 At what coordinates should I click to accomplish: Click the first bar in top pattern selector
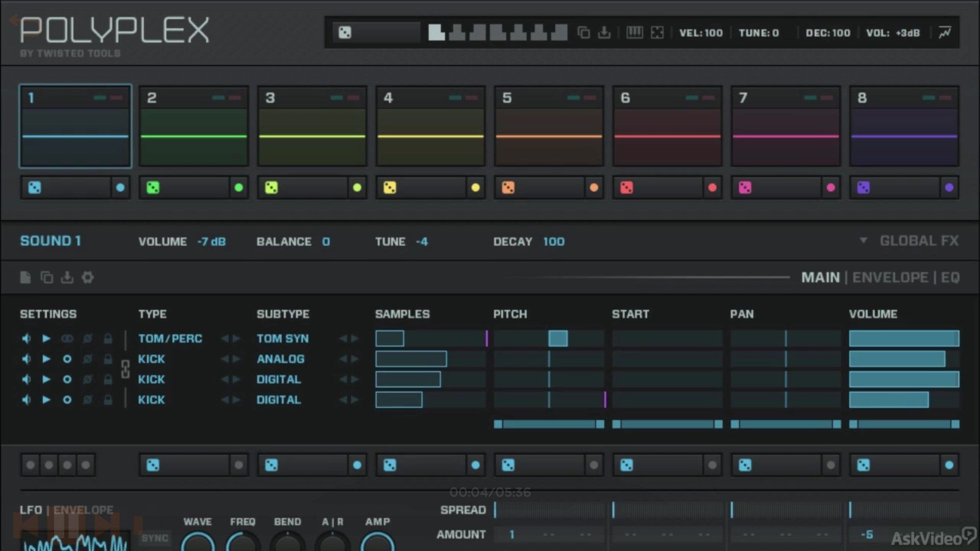pyautogui.click(x=436, y=33)
